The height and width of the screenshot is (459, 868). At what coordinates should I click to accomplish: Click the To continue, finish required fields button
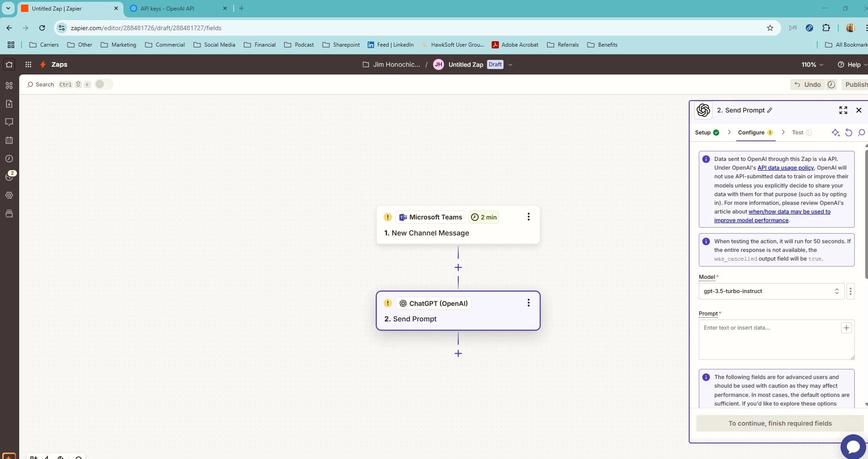[x=780, y=423]
